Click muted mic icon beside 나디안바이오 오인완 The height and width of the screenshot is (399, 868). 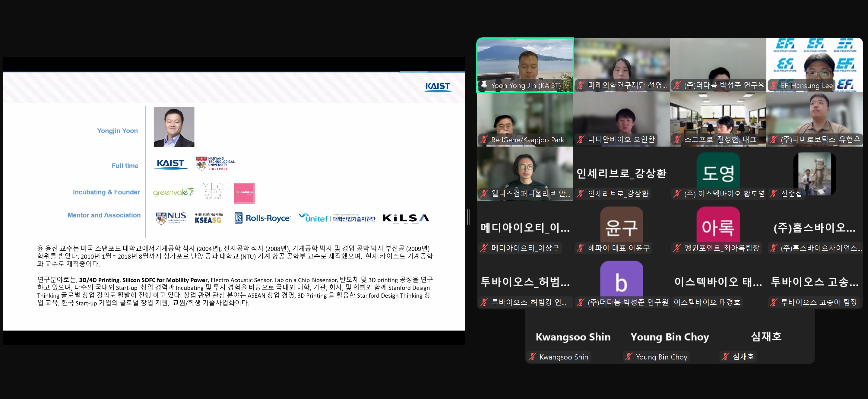(581, 139)
